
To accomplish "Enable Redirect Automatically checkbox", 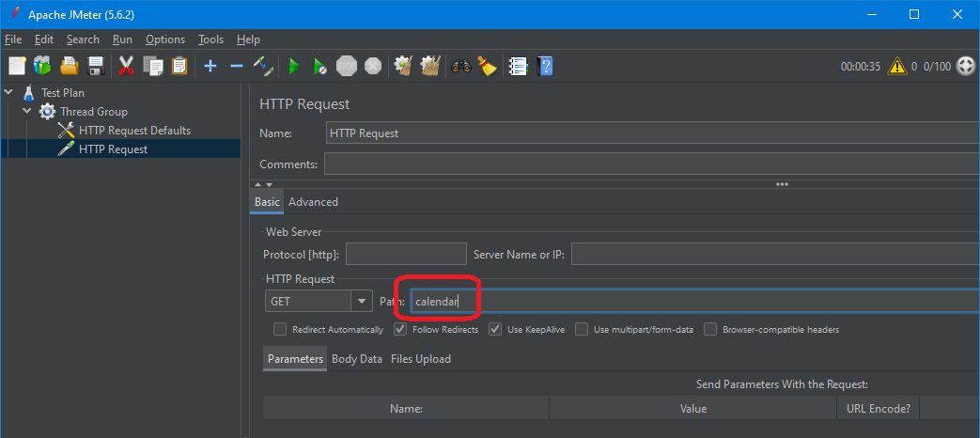I will (280, 330).
